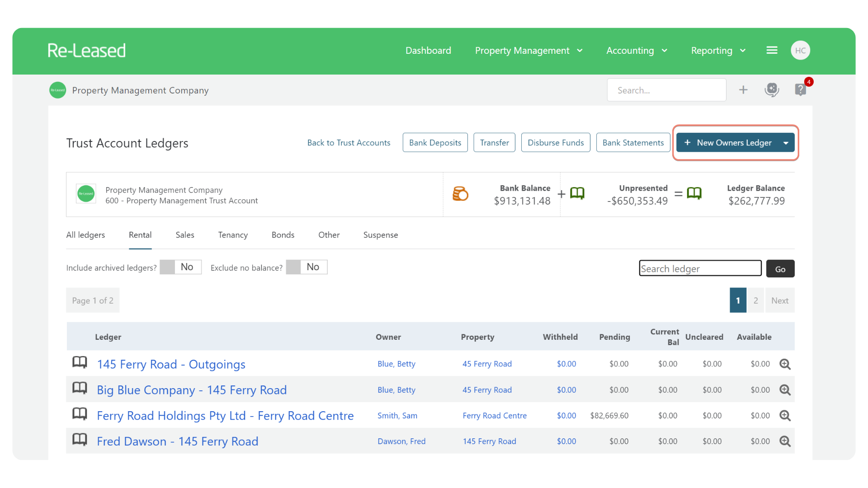Click Back to Trust Accounts
The image size is (868, 488).
[x=349, y=142]
